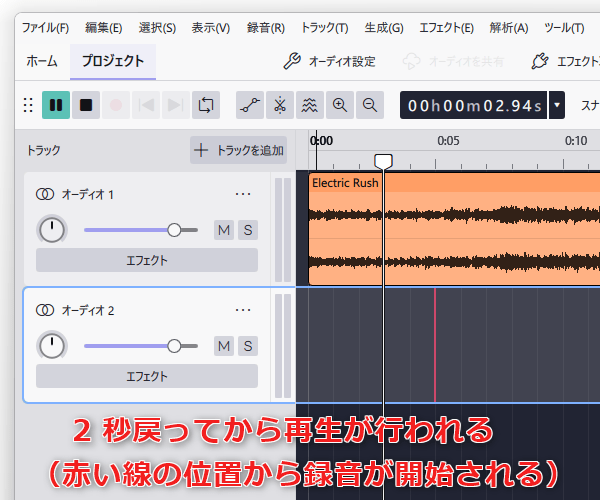
Task: Stop playback with the stop button
Action: pos(86,105)
